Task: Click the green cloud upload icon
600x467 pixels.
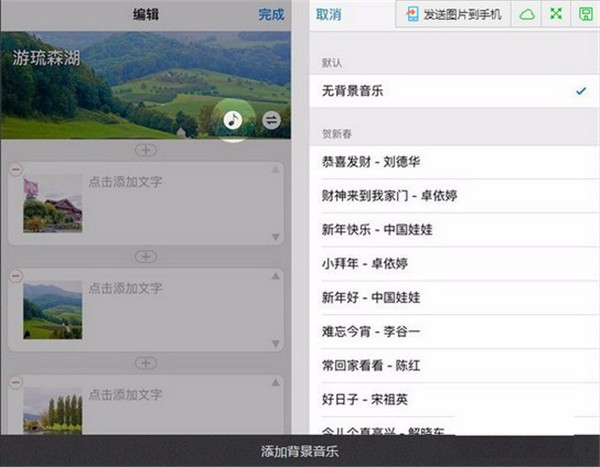Action: pos(526,14)
